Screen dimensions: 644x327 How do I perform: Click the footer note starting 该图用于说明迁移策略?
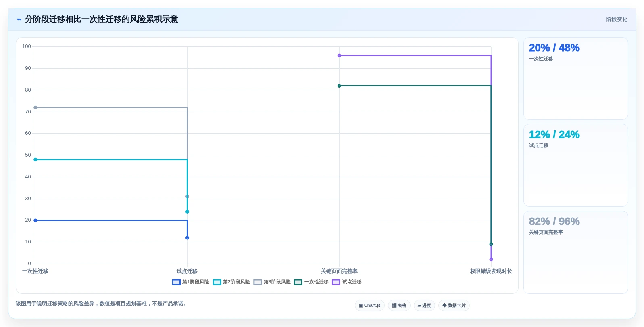[102, 304]
